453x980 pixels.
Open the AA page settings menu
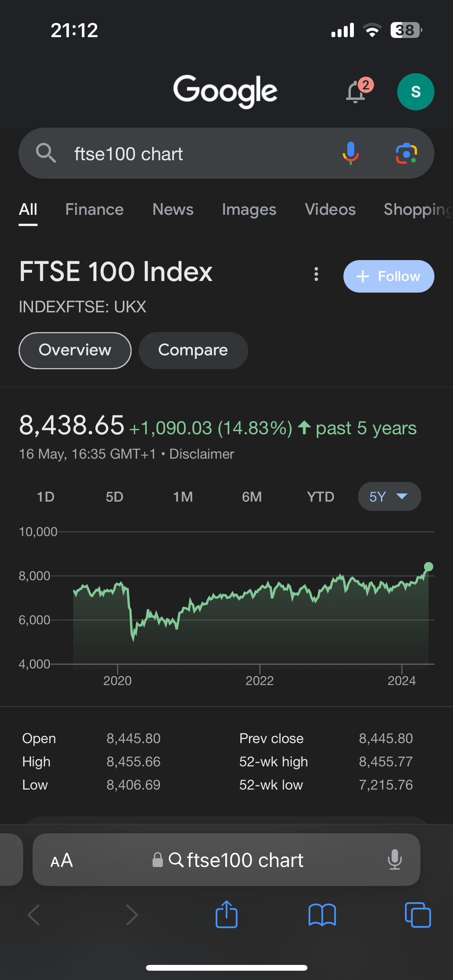pos(62,860)
